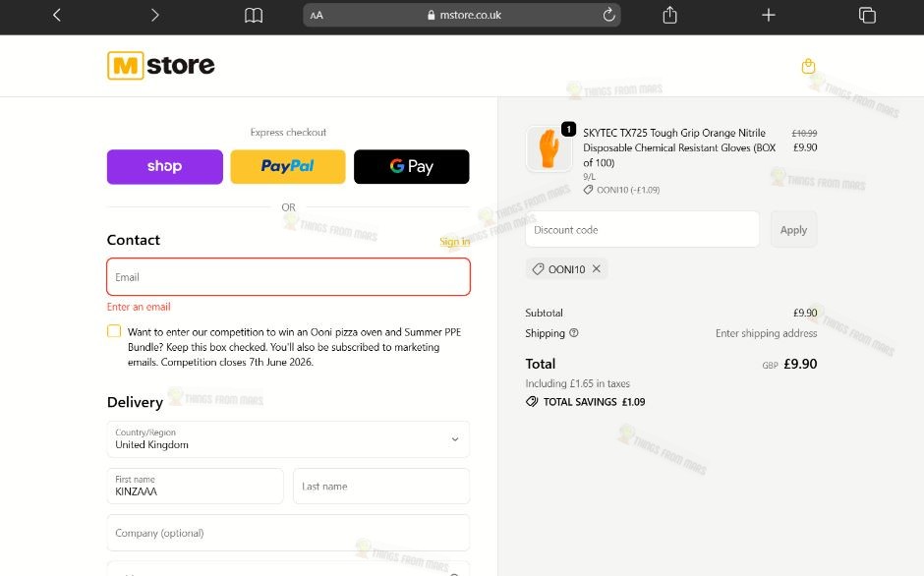Screen dimensions: 924x576
Task: Click the 9/L size variant text
Action: 589,177
